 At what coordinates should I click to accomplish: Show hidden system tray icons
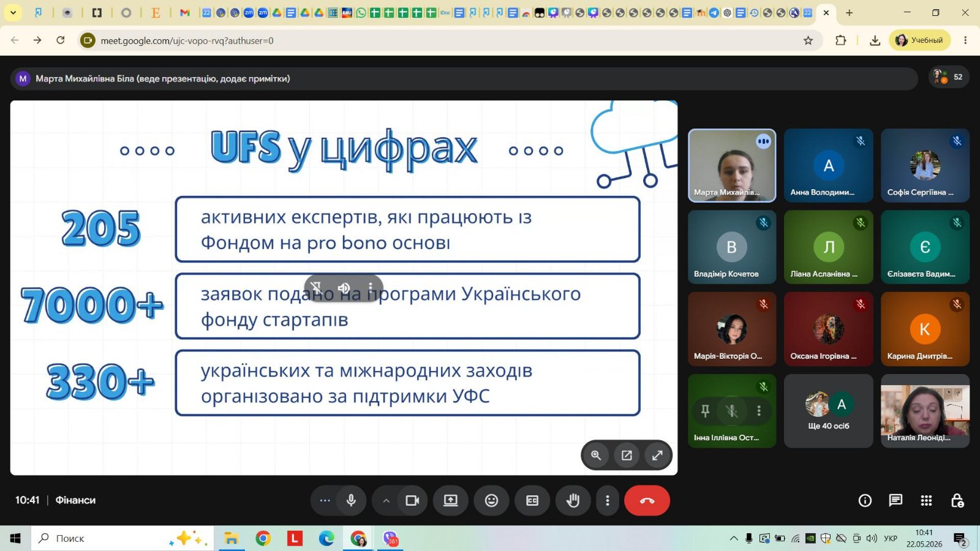click(x=733, y=538)
